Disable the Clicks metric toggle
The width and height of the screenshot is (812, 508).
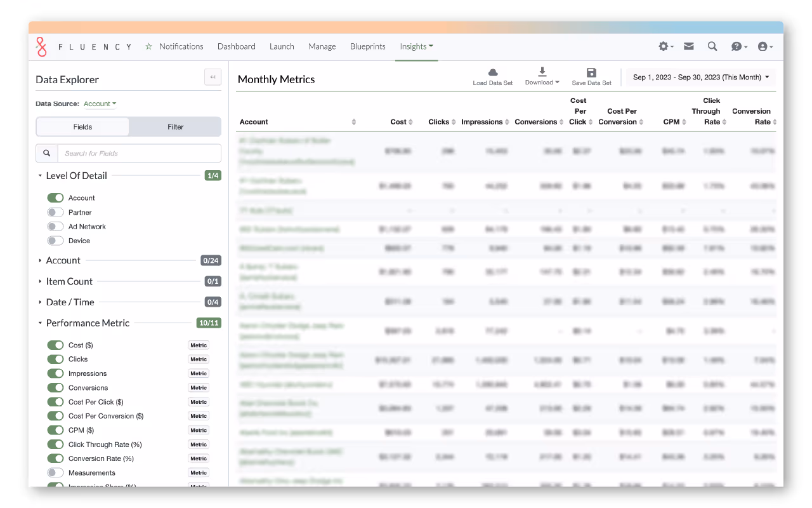pos(56,359)
